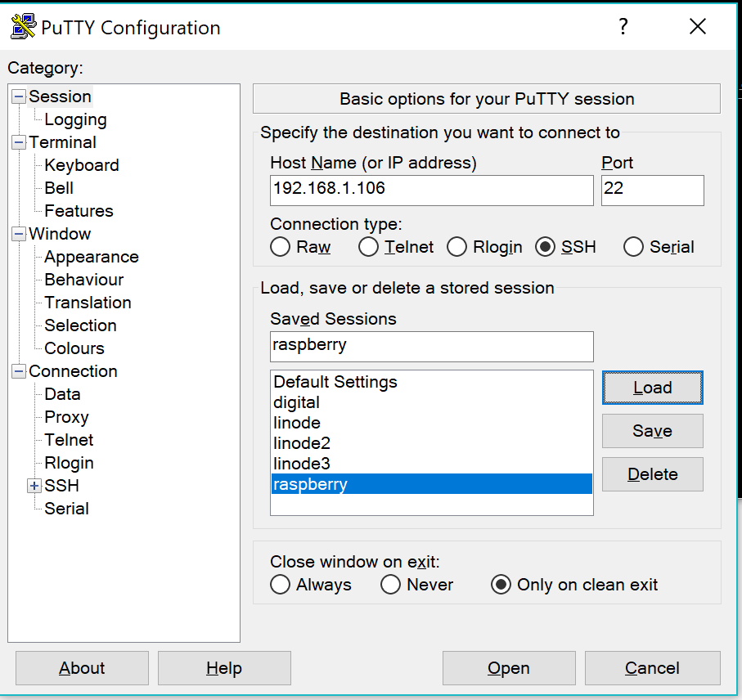Collapse the Terminal tree node
742x700 pixels.
[x=19, y=142]
